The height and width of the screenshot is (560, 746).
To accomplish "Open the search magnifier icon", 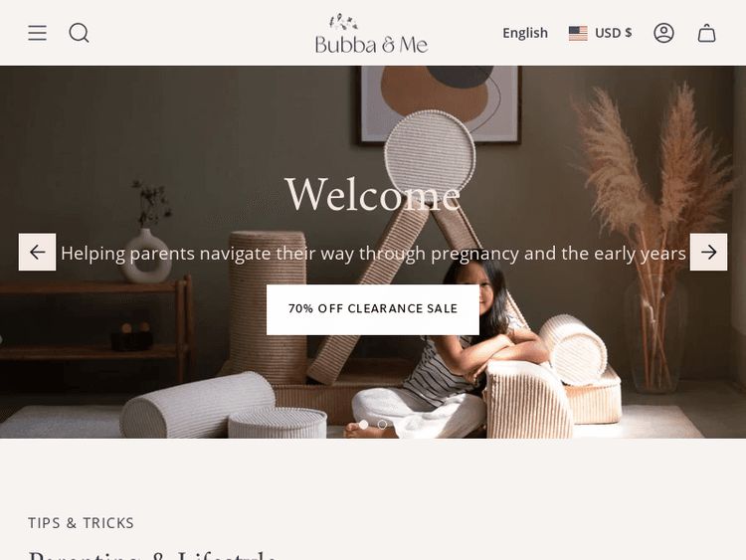I will coord(79,33).
